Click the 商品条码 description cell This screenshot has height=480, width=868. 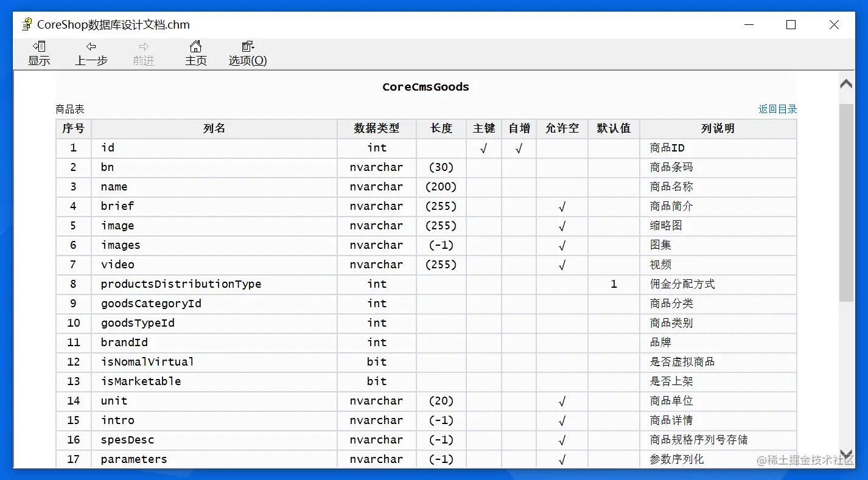[x=718, y=167]
